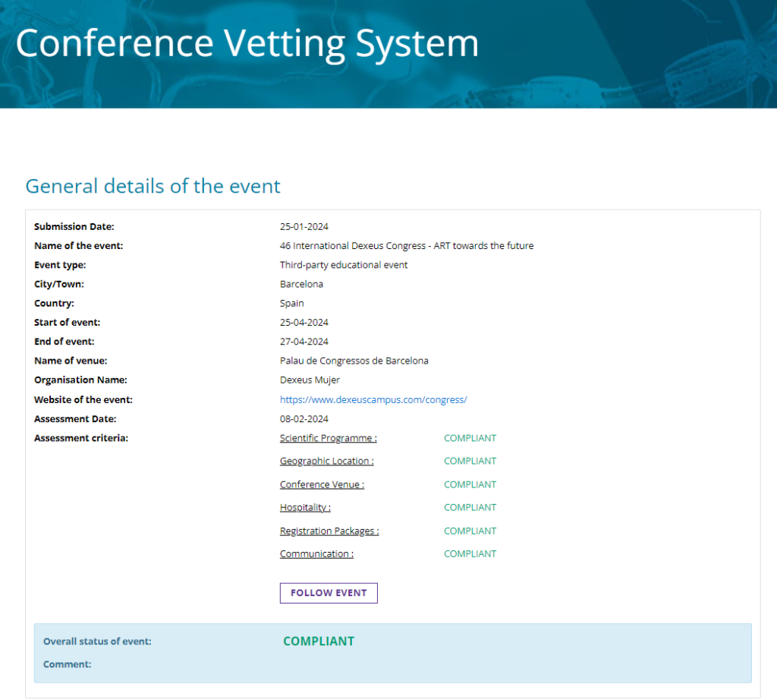Image resolution: width=777 pixels, height=700 pixels.
Task: Open the Geographic Location criteria link
Action: [x=326, y=461]
